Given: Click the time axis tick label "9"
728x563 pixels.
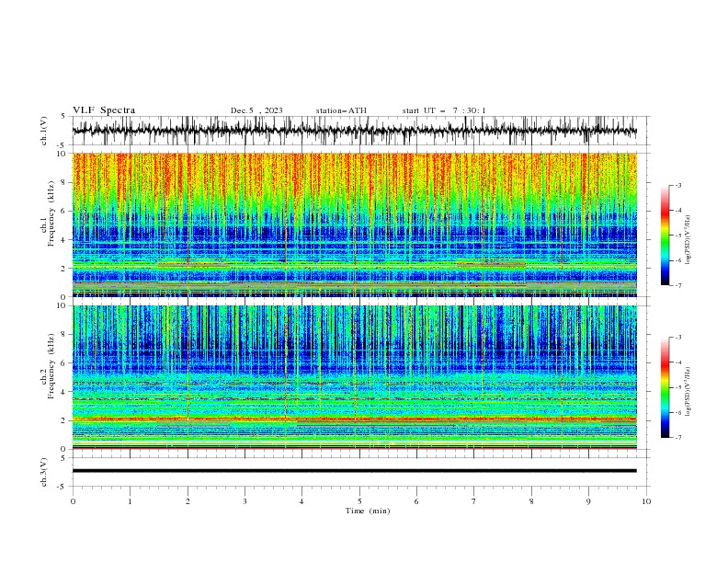Looking at the screenshot, I should 588,501.
